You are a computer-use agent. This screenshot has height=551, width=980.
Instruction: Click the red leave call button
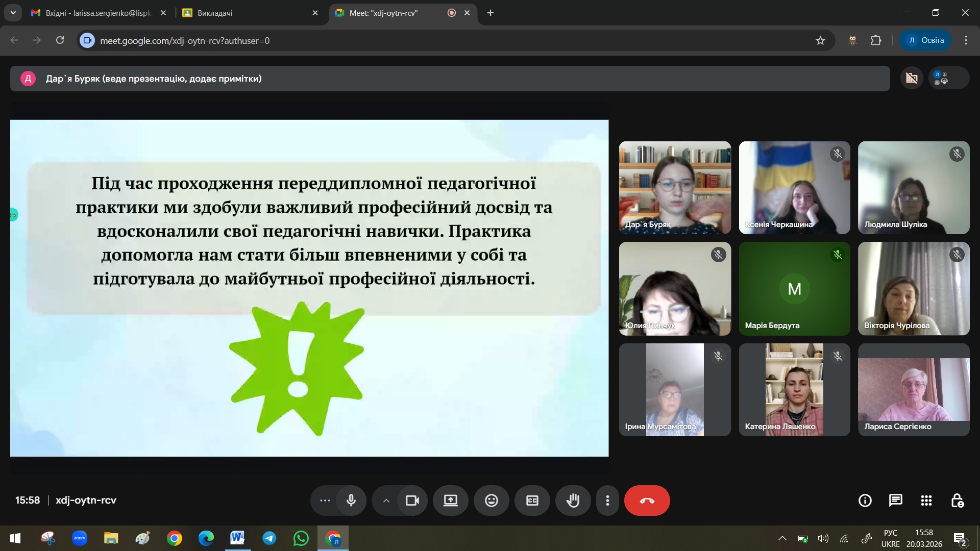coord(647,500)
